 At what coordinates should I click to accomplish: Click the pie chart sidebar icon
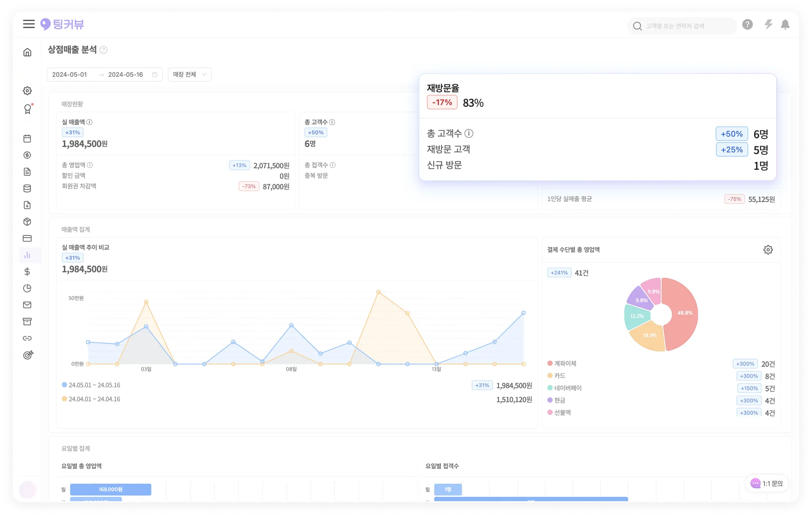[x=27, y=288]
